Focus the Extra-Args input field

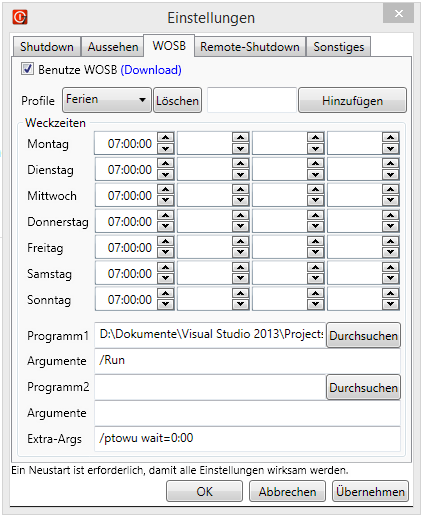click(247, 438)
